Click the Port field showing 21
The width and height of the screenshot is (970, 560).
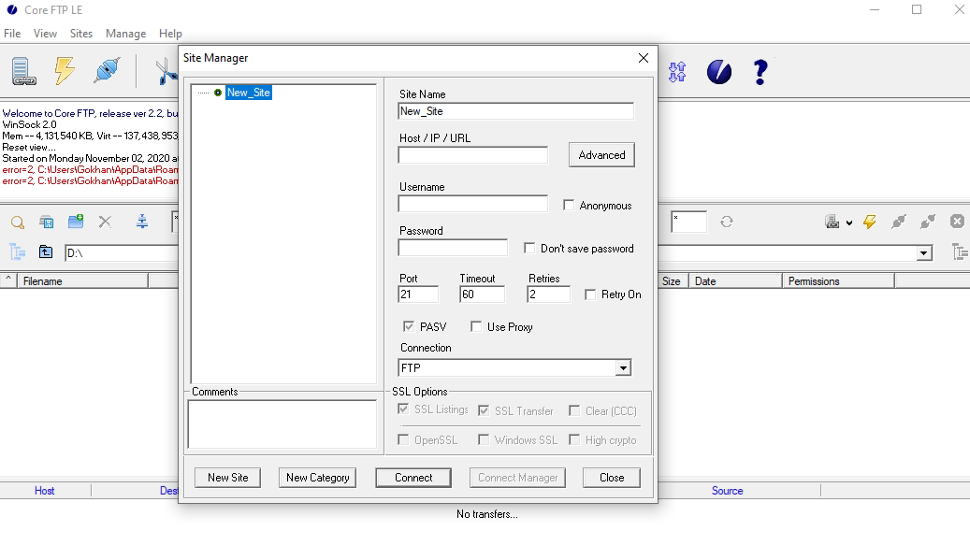tap(418, 294)
